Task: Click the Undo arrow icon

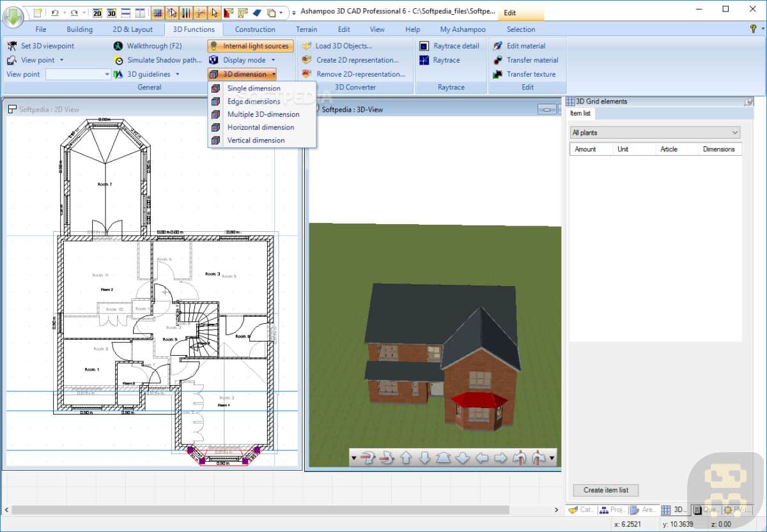Action: [54, 12]
